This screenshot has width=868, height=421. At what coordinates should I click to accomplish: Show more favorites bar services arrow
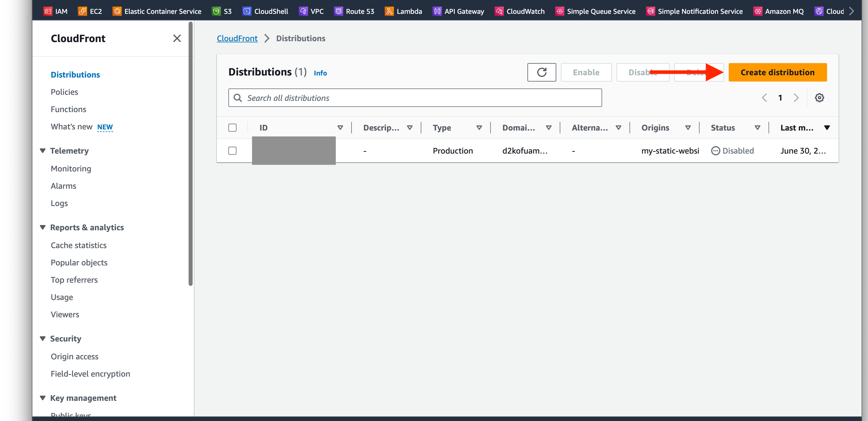click(x=852, y=11)
